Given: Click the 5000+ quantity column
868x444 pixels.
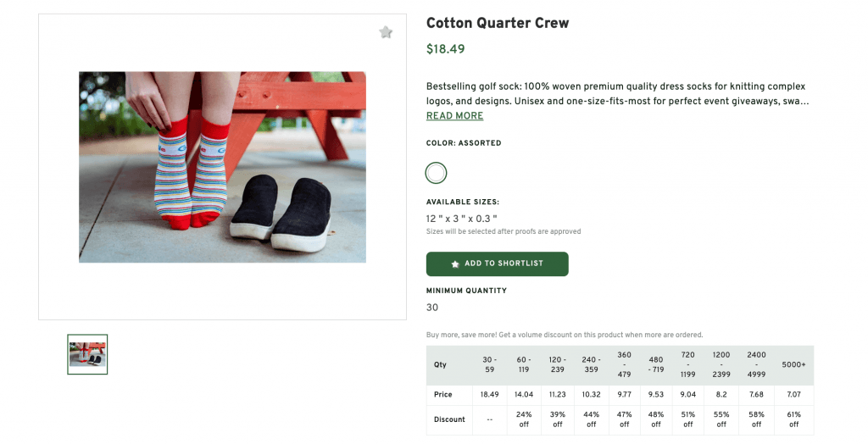Looking at the screenshot, I should (793, 365).
